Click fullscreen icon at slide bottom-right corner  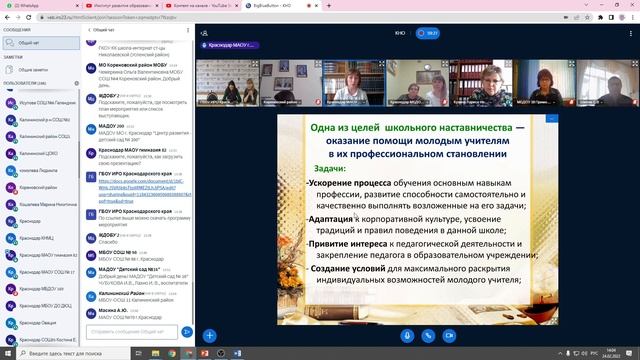[x=554, y=321]
